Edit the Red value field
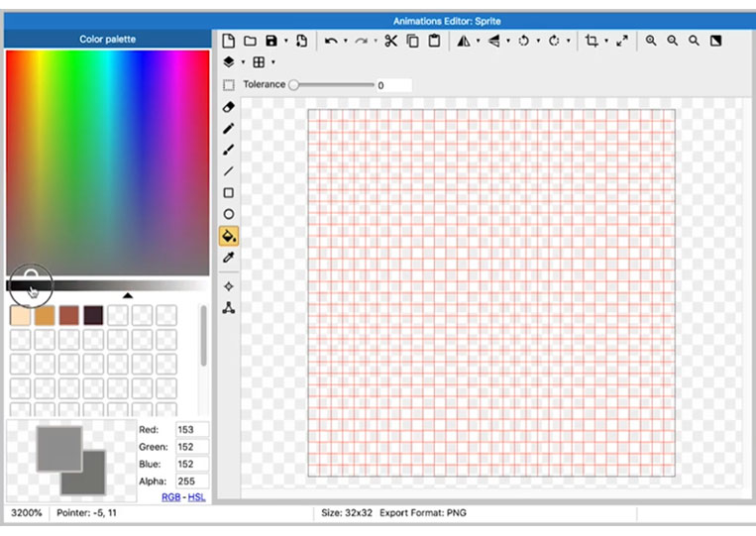Screen dimensions: 756x536 [x=192, y=429]
